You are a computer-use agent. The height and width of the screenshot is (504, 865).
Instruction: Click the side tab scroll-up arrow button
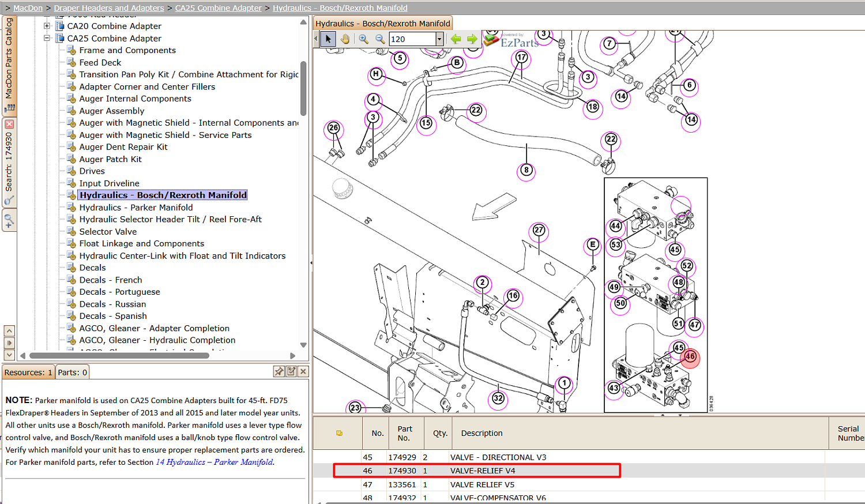9,331
